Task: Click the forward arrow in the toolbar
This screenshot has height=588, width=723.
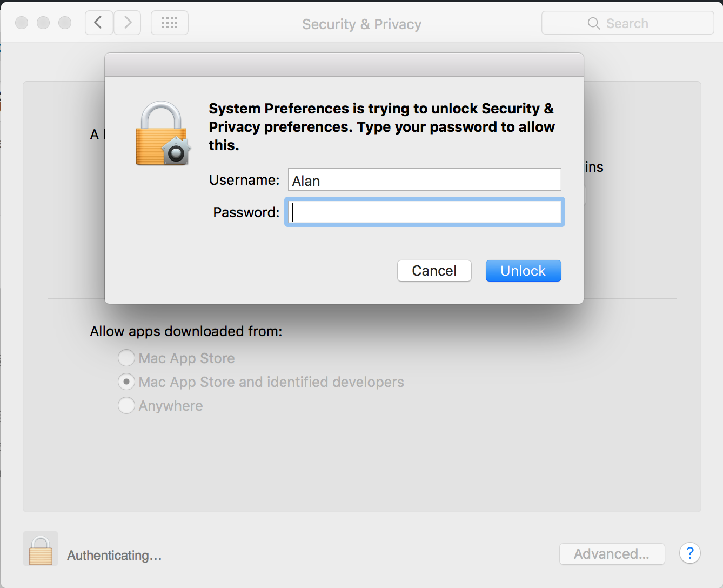Action: pyautogui.click(x=128, y=23)
